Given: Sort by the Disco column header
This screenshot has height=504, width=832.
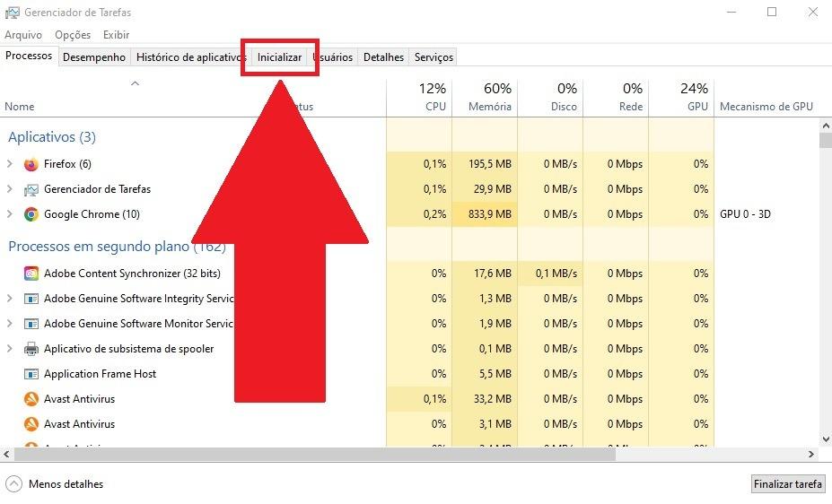Looking at the screenshot, I should tap(550, 98).
